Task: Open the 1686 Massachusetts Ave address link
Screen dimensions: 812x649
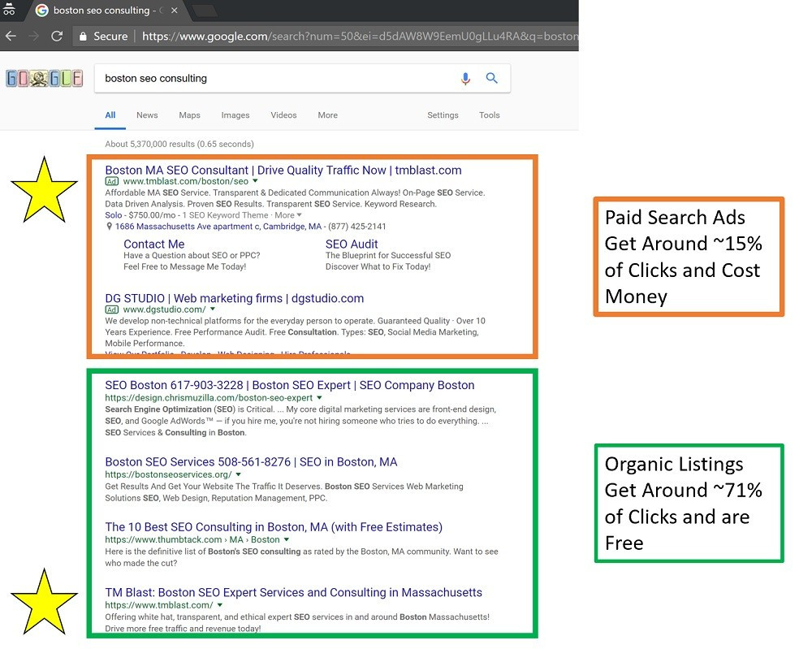Action: tap(218, 227)
